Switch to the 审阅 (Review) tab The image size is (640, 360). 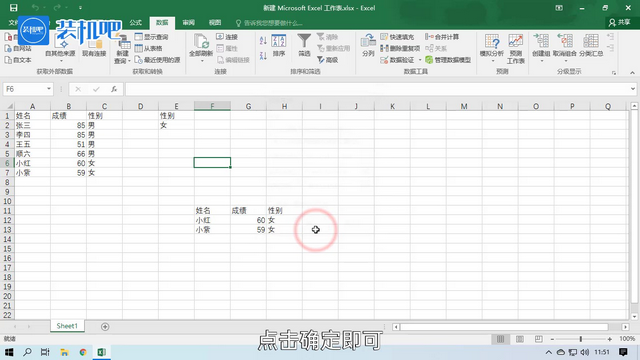[189, 22]
